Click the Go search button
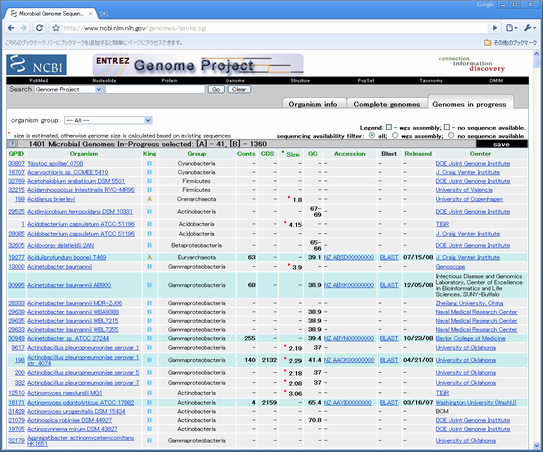Screen dimensions: 543x452 tap(216, 89)
